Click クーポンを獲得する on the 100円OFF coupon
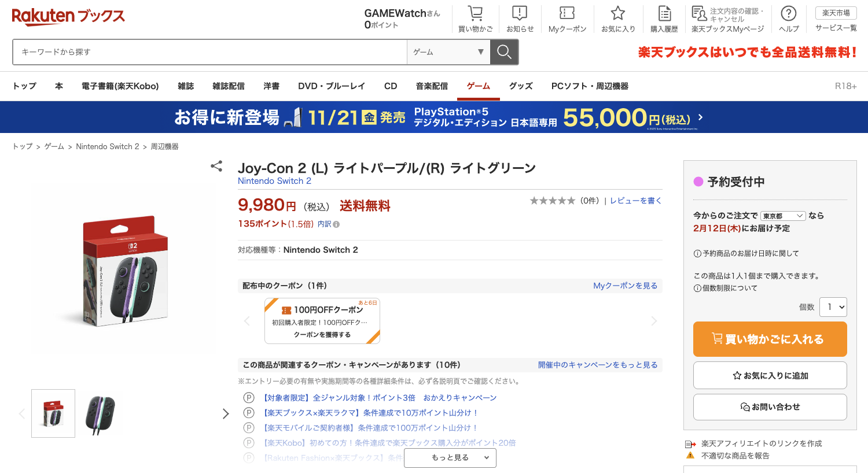The image size is (868, 473). [x=322, y=335]
